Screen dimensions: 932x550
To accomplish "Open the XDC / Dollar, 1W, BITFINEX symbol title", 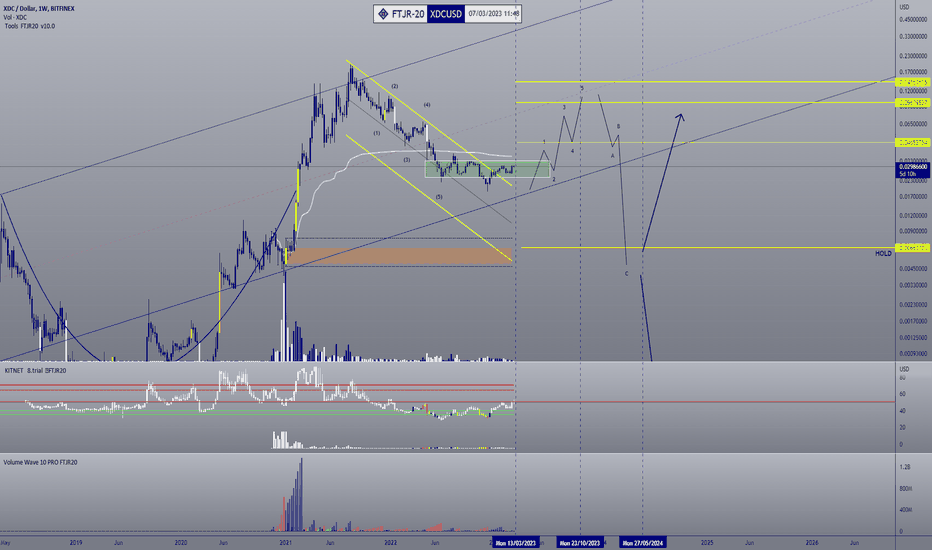I will pos(39,9).
